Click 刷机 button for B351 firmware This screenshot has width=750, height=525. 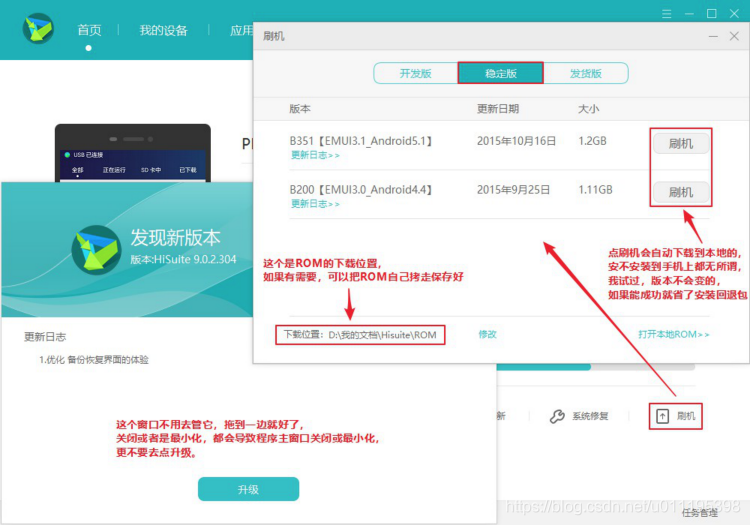coord(681,143)
